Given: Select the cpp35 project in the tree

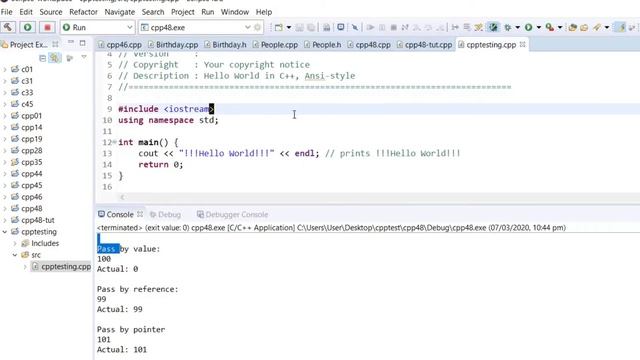Looking at the screenshot, I should tap(27, 162).
